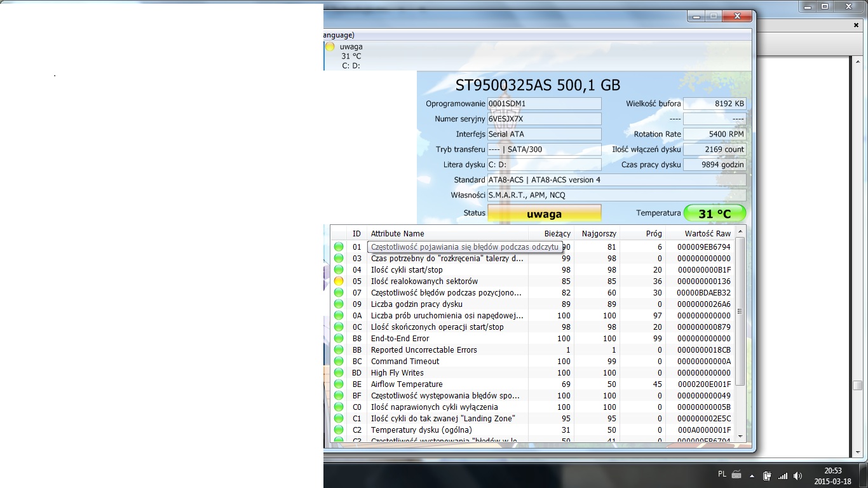This screenshot has height=488, width=868.
Task: Click the ATA8-ACS standard field
Action: tap(616, 180)
